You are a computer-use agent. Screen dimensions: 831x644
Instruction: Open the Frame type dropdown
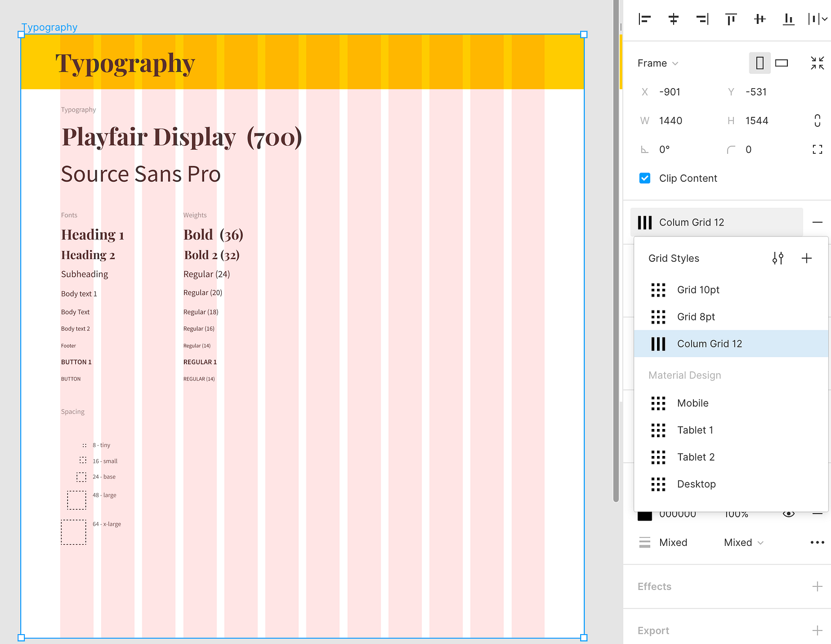coord(658,63)
